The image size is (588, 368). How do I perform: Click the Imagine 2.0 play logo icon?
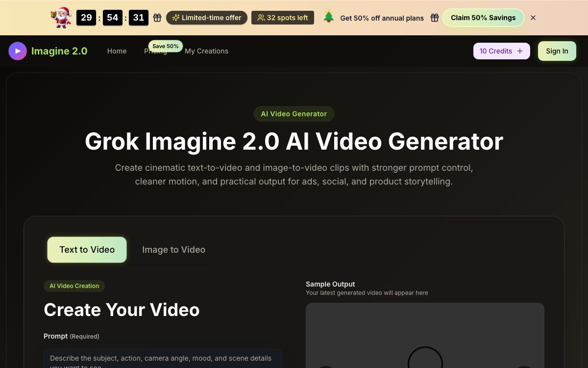(18, 51)
